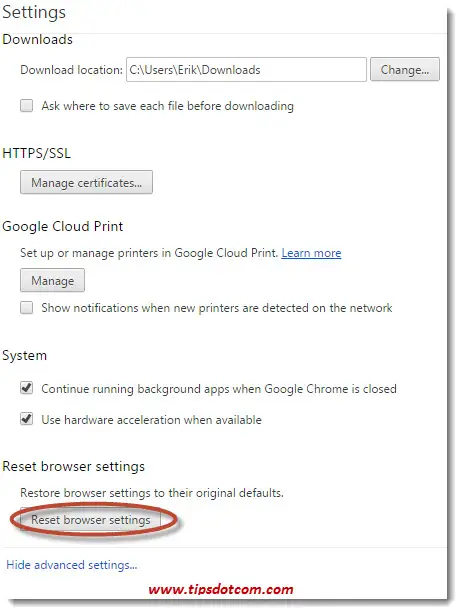Enable Ask where to save each file checkbox

(27, 106)
